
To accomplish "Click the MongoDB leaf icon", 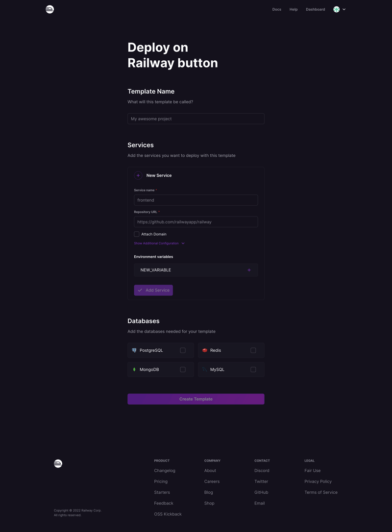I will [x=134, y=369].
